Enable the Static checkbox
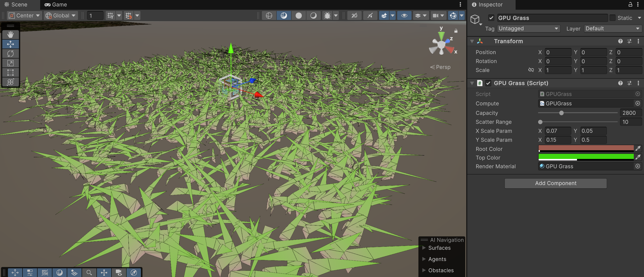This screenshot has width=644, height=277. coord(613,18)
